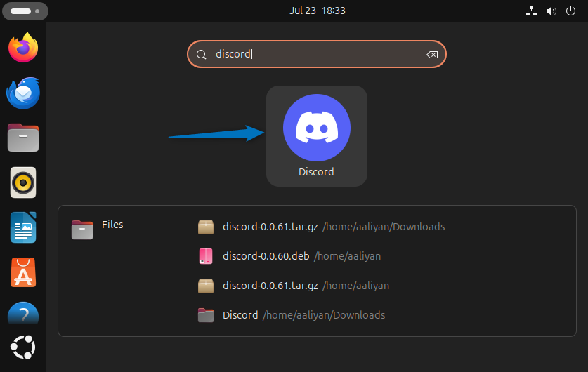Image resolution: width=588 pixels, height=372 pixels.
Task: Clear the search text with backspace icon
Action: click(432, 55)
